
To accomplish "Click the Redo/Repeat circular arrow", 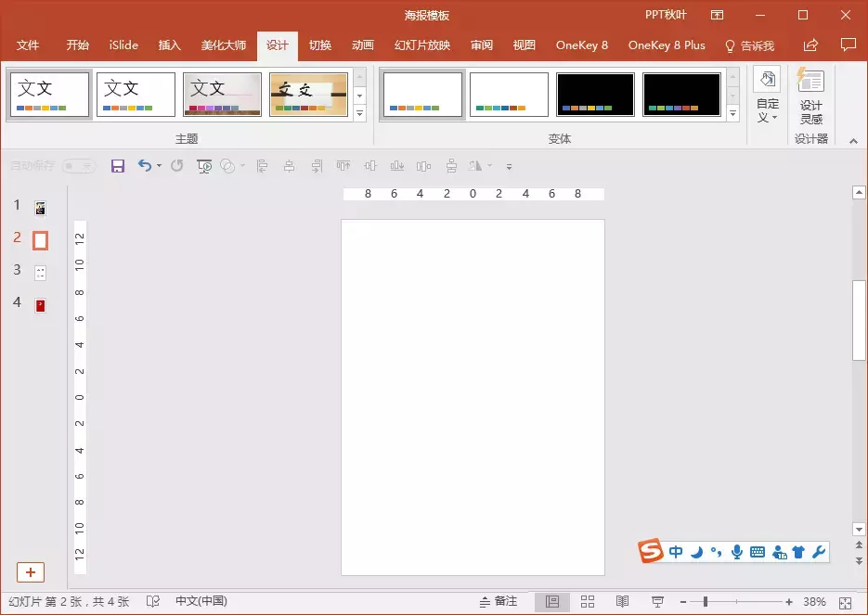I will tap(176, 165).
